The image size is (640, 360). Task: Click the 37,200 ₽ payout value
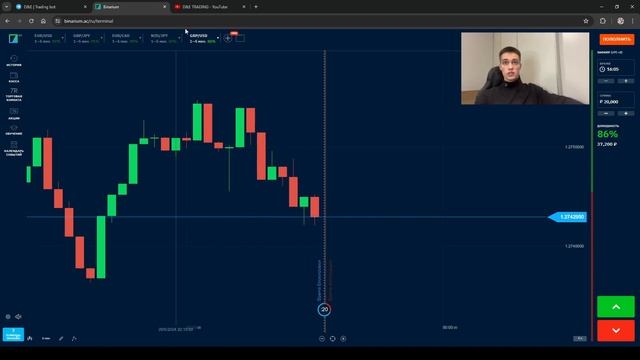[607, 144]
